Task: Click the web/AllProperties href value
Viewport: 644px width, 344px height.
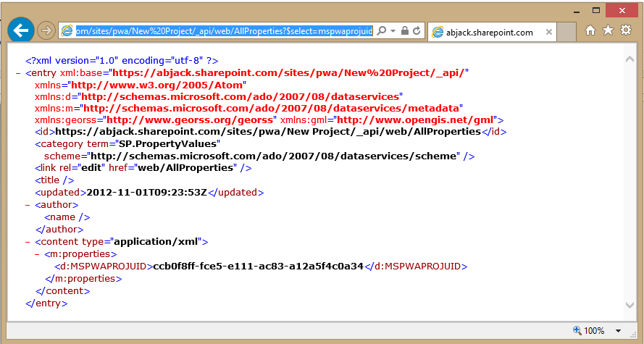Action: (x=185, y=168)
